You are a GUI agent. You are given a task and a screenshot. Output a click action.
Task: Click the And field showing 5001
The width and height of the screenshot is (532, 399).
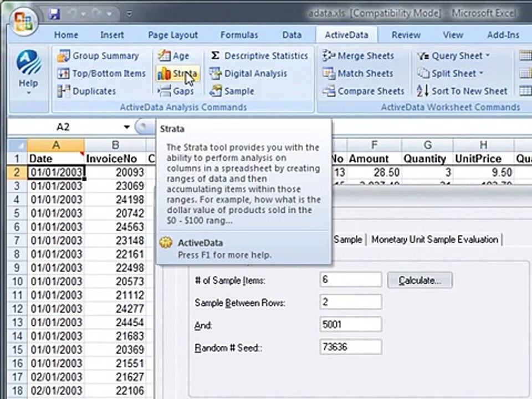click(x=351, y=324)
